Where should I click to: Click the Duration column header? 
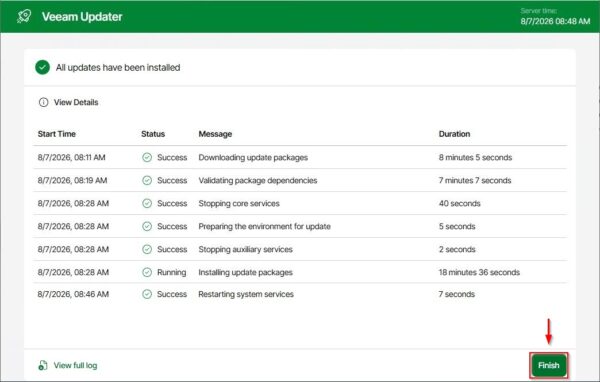[454, 134]
